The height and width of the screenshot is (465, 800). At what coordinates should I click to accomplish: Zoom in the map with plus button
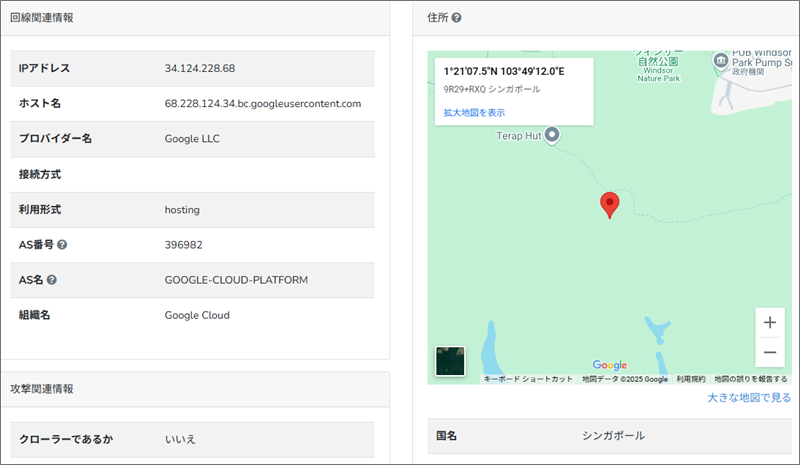(x=769, y=323)
